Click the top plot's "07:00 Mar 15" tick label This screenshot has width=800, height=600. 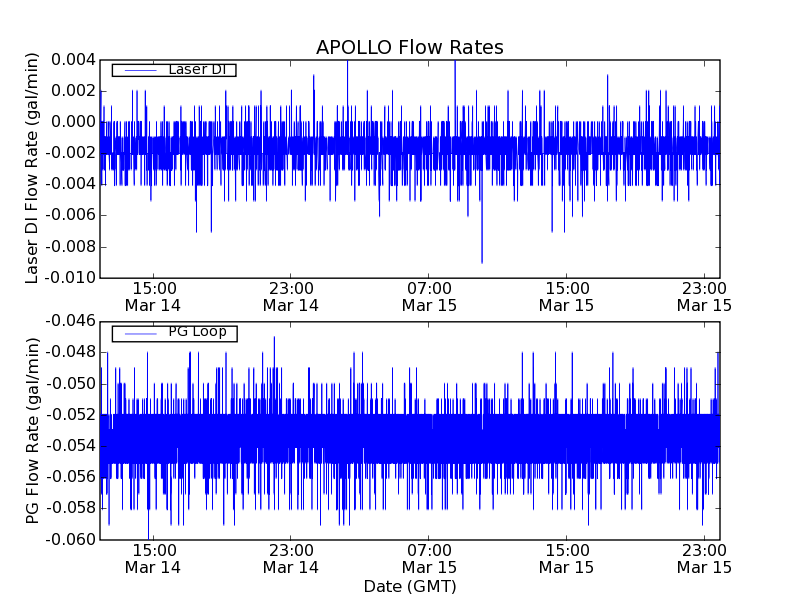coord(429,296)
